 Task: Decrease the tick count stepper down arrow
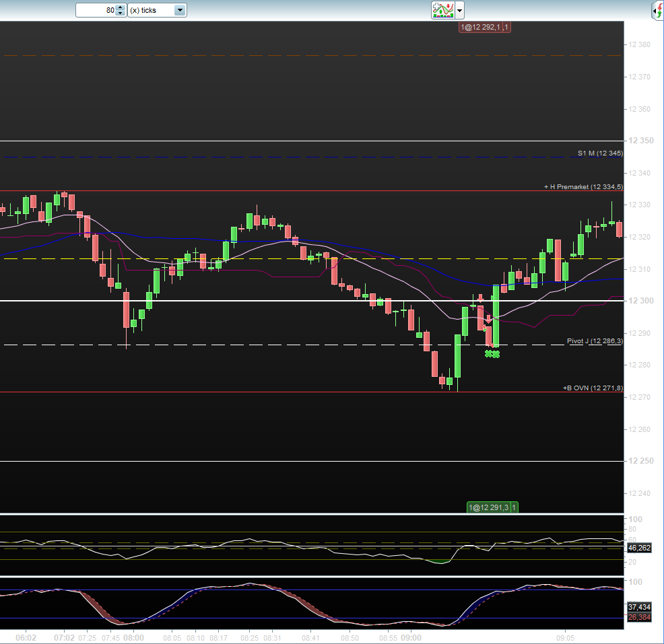[x=121, y=13]
